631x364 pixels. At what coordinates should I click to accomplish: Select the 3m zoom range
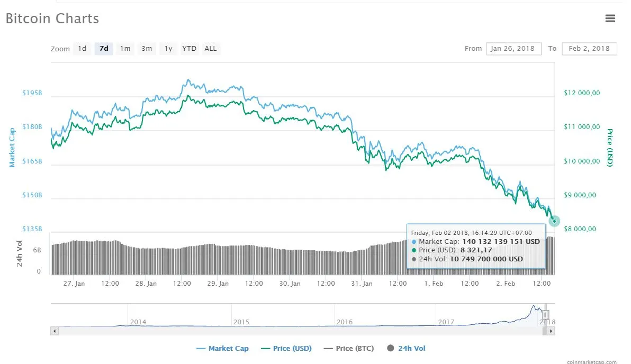(147, 49)
